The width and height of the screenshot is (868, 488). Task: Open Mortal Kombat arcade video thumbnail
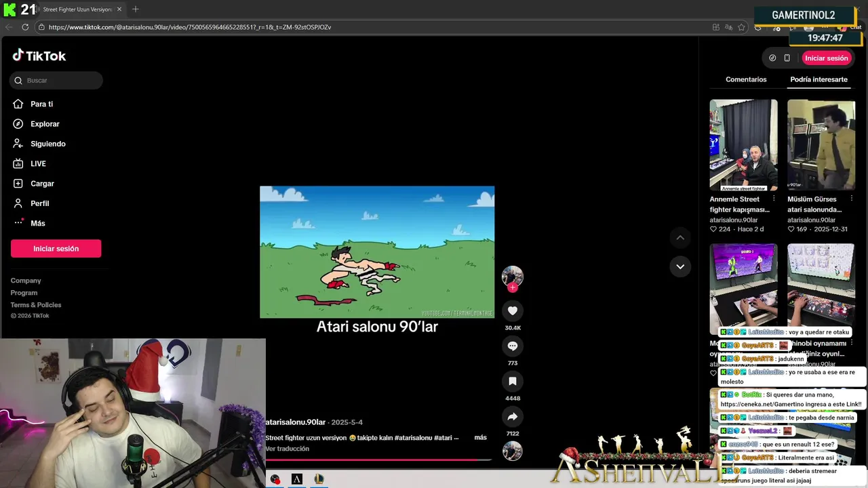[744, 289]
